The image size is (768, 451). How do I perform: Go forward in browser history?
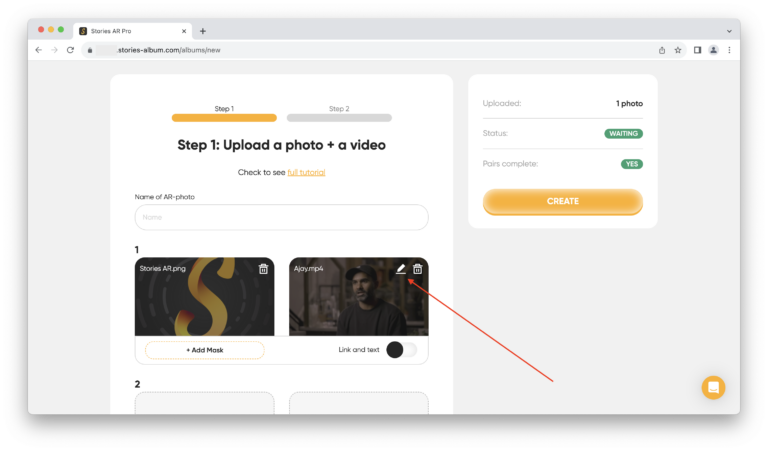click(x=54, y=50)
